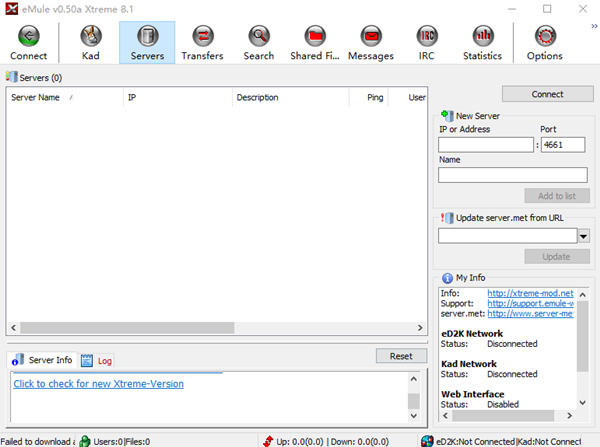Open the Search window

tap(258, 42)
